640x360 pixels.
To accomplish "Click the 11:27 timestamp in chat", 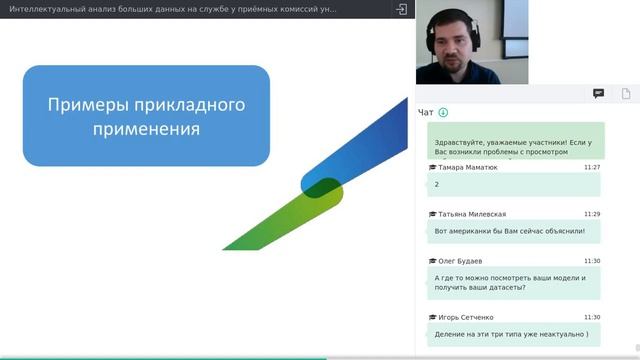I will [x=592, y=167].
